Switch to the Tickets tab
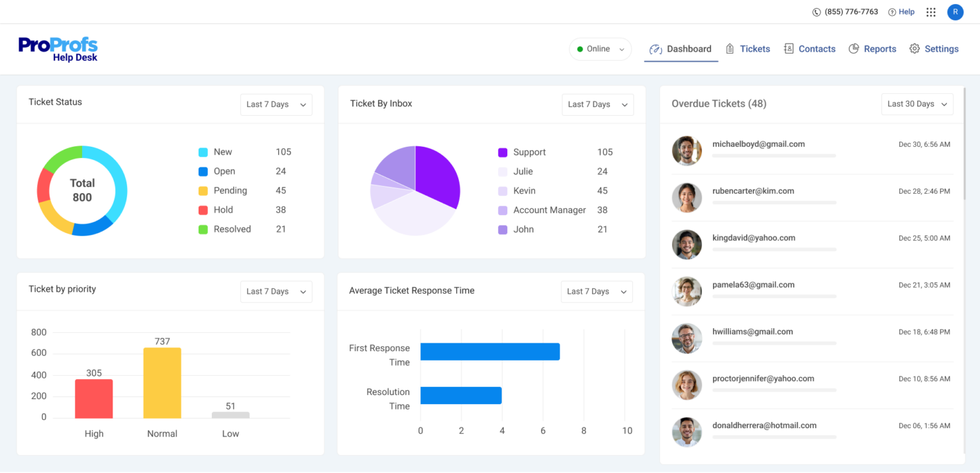Viewport: 980px width, 473px height. point(755,48)
